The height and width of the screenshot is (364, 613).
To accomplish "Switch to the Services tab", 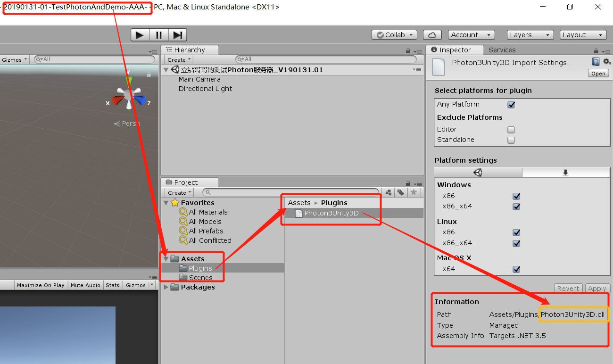I will click(x=502, y=50).
